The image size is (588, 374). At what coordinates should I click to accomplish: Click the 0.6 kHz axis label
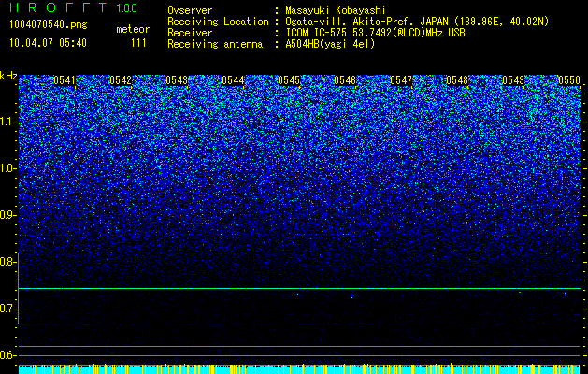[8, 355]
